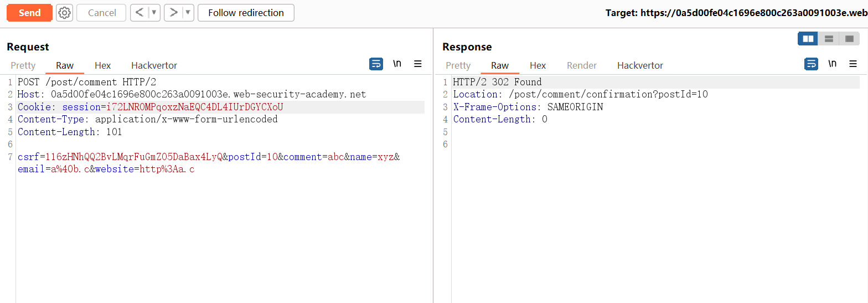Expand request history forward dropdown arrow
The width and height of the screenshot is (868, 303).
click(188, 13)
